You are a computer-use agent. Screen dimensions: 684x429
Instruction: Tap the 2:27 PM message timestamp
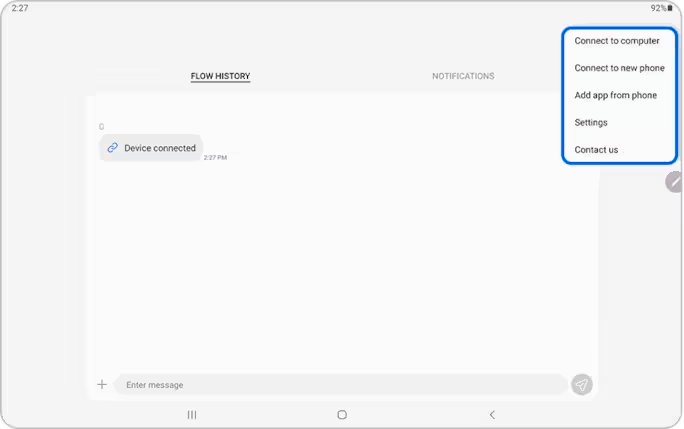[215, 158]
